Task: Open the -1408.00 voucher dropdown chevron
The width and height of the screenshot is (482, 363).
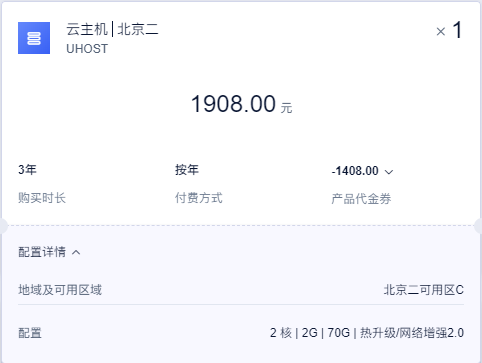Action: click(x=389, y=172)
